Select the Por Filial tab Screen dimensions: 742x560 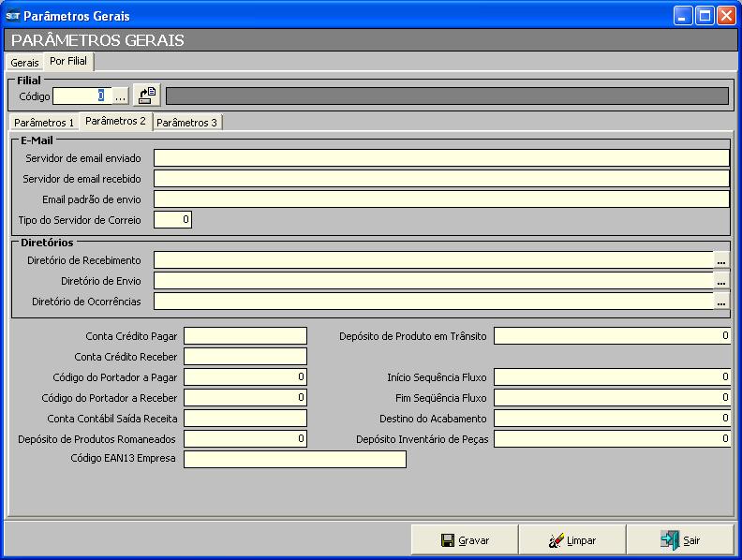[68, 61]
